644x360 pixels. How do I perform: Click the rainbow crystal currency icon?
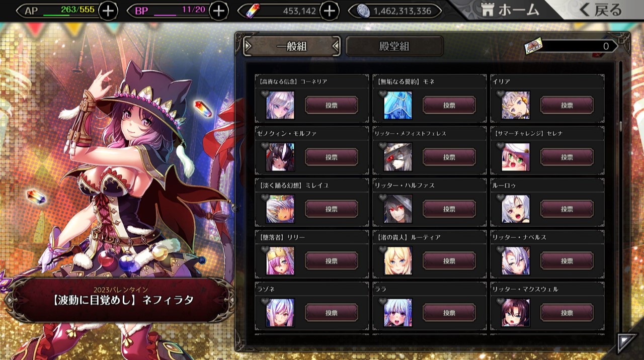click(252, 11)
